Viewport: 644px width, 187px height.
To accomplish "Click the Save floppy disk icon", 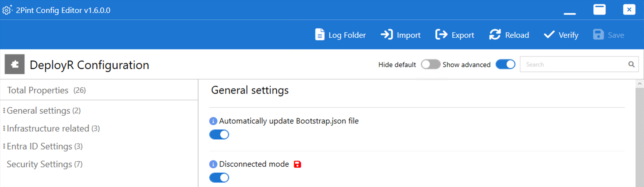I will point(598,35).
